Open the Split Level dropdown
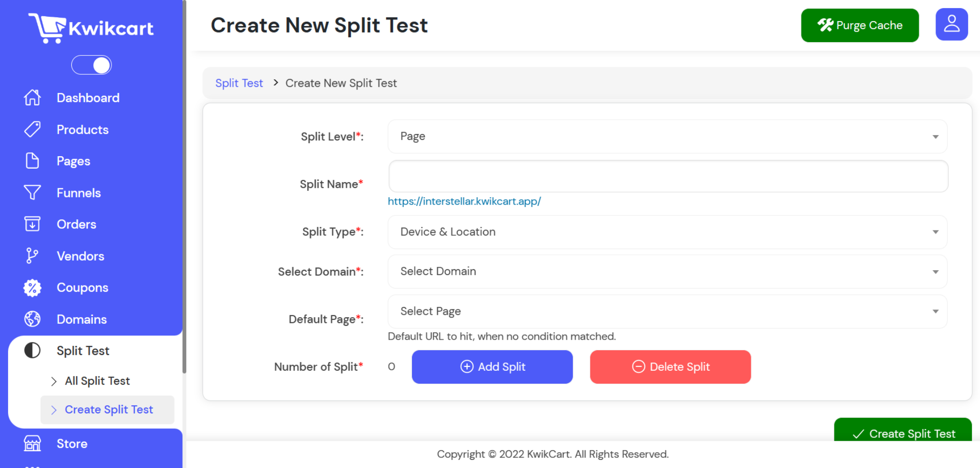This screenshot has height=468, width=980. 668,137
